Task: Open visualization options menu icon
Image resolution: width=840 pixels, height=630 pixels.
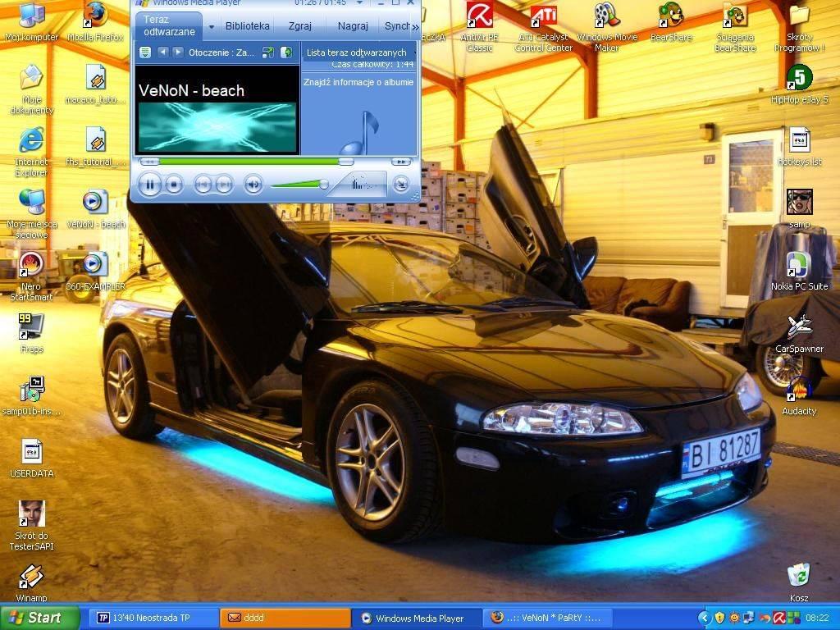Action: tap(145, 52)
